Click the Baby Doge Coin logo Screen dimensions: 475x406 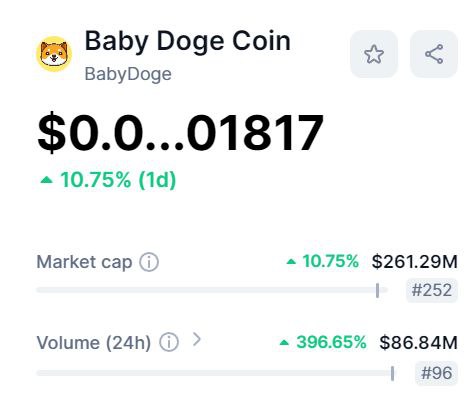pos(54,54)
